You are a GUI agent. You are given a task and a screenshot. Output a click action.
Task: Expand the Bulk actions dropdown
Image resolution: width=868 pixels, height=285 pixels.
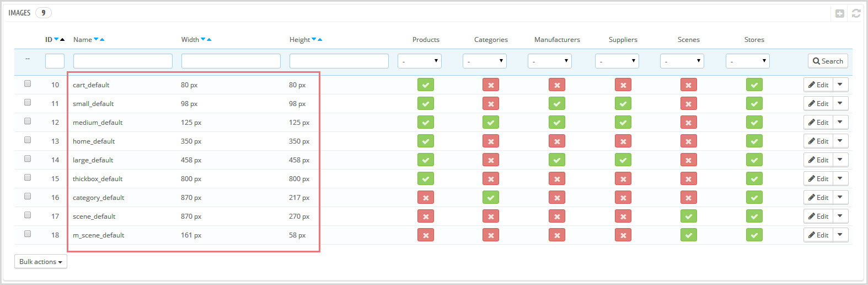pyautogui.click(x=41, y=261)
